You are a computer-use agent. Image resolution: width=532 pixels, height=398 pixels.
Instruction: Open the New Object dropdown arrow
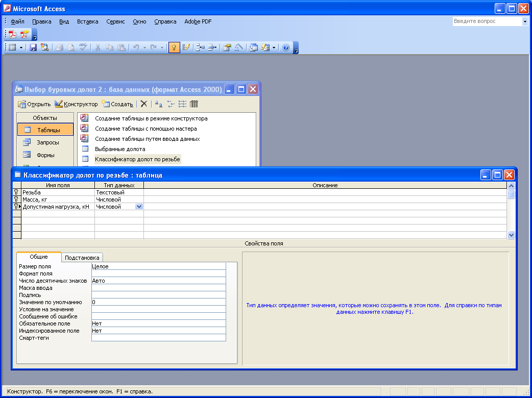pyautogui.click(x=274, y=48)
